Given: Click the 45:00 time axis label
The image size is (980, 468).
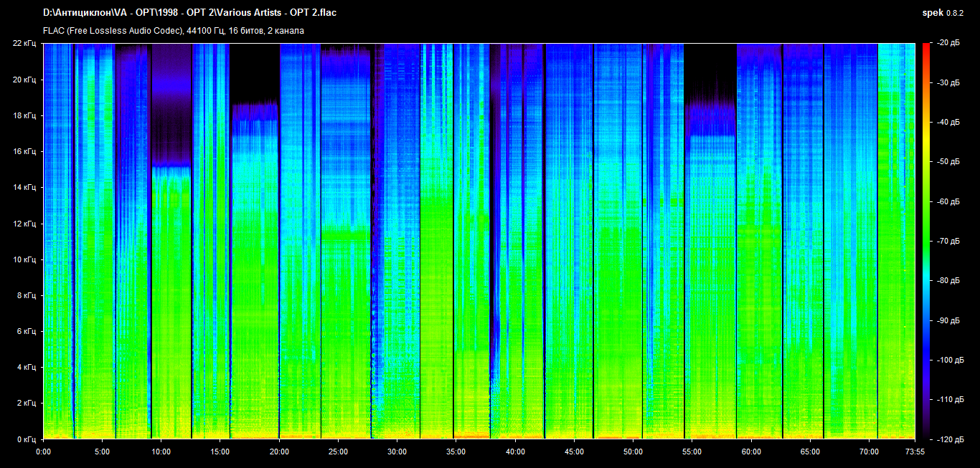Looking at the screenshot, I should click(x=574, y=452).
